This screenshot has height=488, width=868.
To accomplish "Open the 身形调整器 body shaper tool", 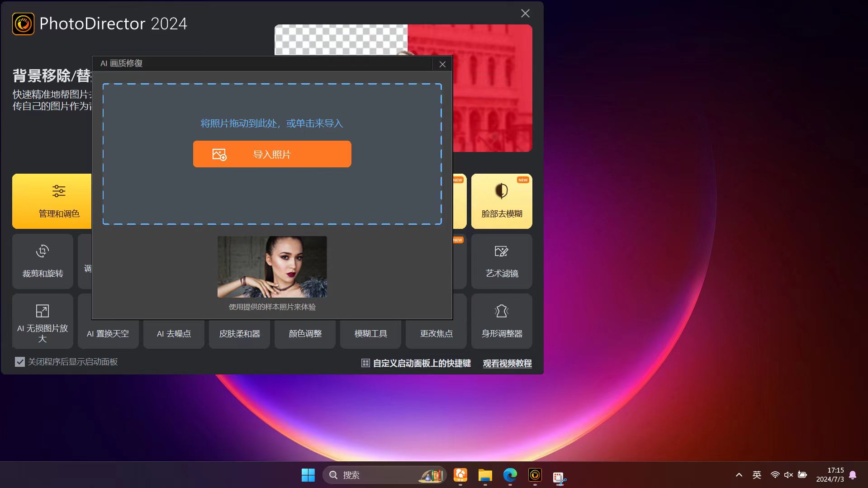I will (501, 322).
